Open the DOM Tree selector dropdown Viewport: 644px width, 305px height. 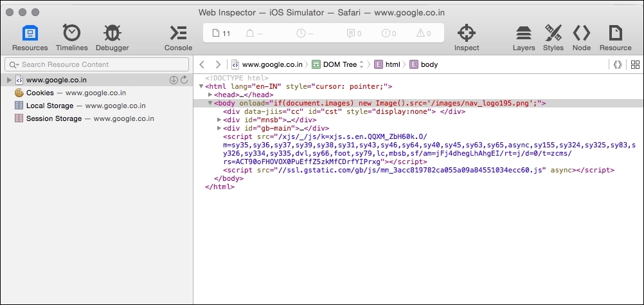[x=338, y=64]
